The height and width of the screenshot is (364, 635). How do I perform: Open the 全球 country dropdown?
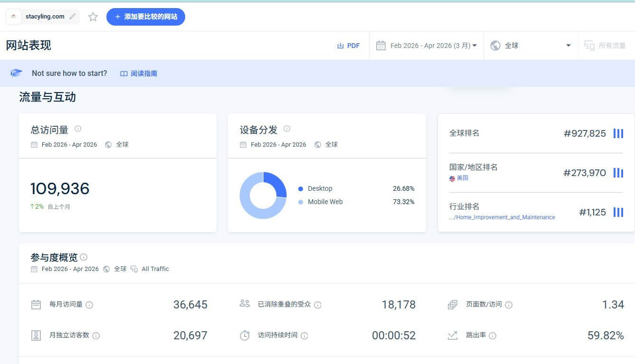click(531, 46)
